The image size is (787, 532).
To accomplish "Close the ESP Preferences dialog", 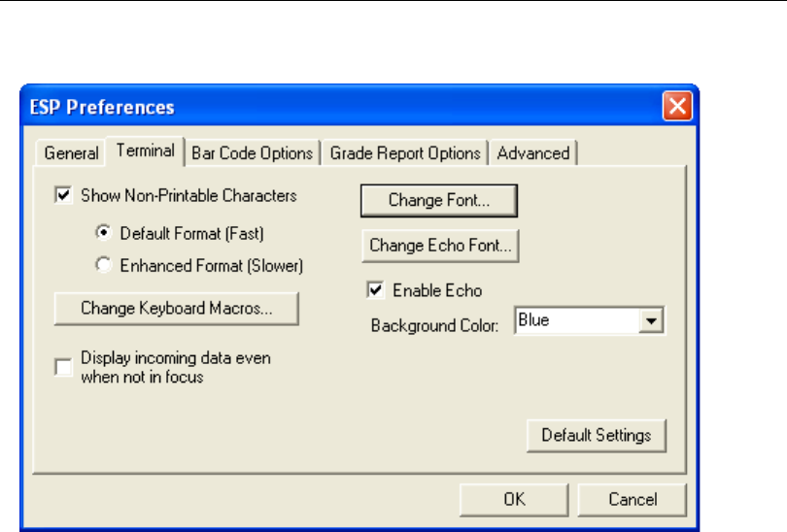I will point(677,107).
